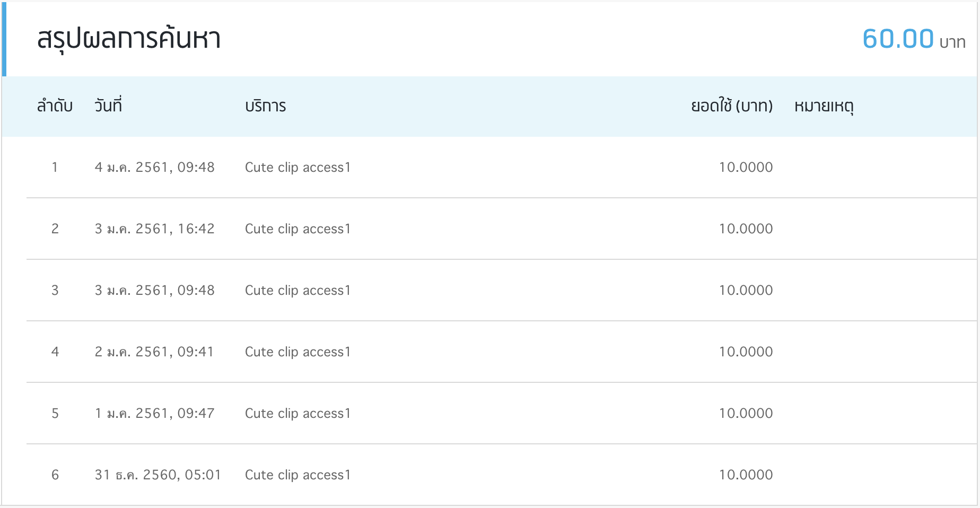The width and height of the screenshot is (980, 508).
Task: Click Cute clip access1 in row 6
Action: (x=297, y=475)
